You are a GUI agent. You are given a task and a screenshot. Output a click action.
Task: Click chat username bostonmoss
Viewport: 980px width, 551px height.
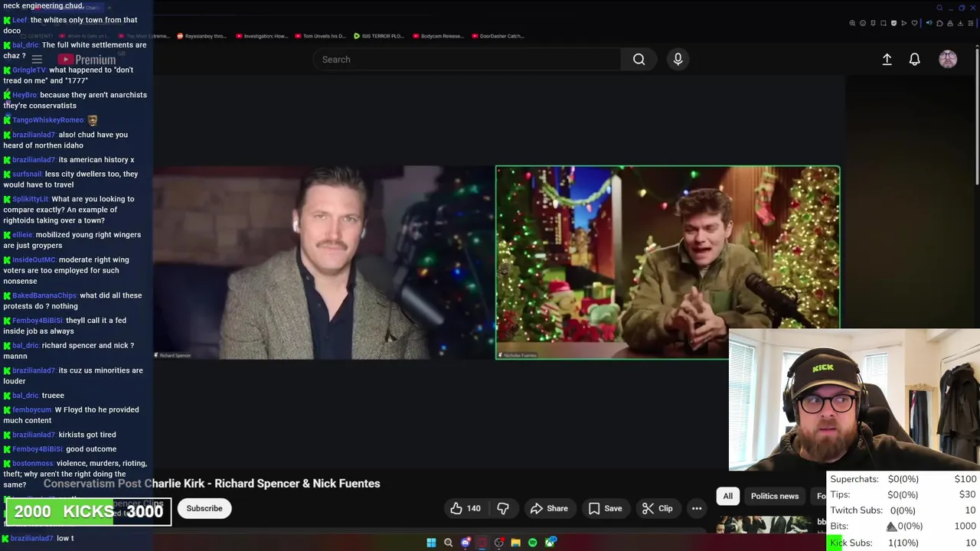(x=33, y=463)
